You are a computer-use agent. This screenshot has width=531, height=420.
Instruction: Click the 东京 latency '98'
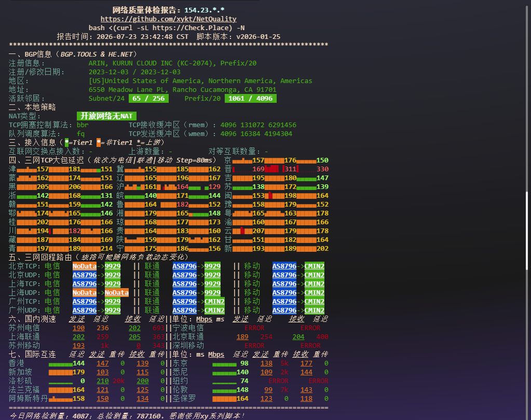(x=244, y=363)
